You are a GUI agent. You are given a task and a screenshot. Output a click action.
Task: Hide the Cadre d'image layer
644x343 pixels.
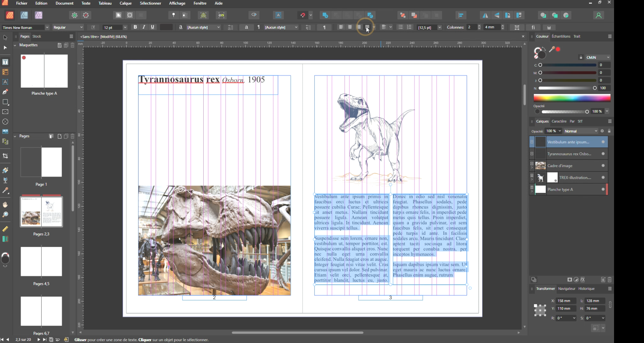click(x=603, y=166)
